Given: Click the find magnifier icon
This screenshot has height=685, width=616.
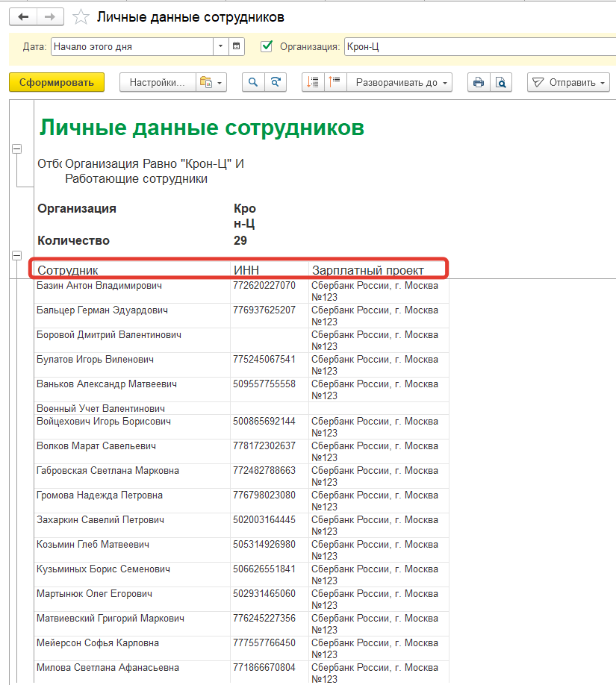Looking at the screenshot, I should pyautogui.click(x=253, y=83).
